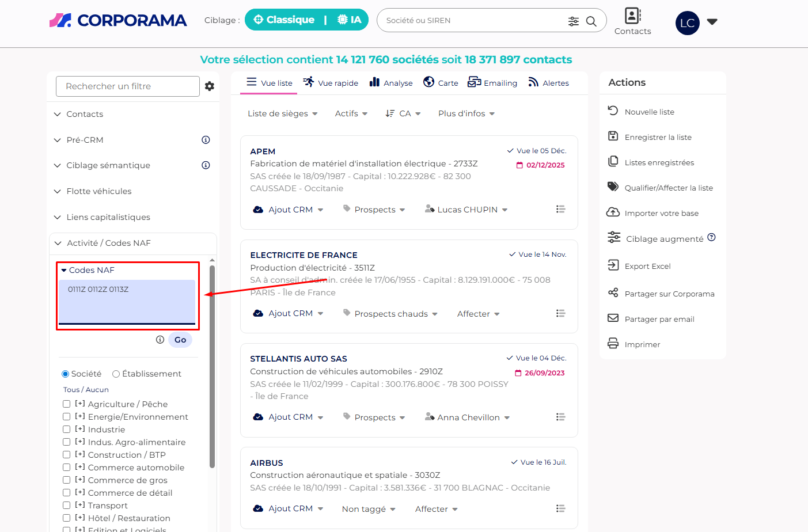Click the Rechercher un filtre field
The height and width of the screenshot is (532, 808).
pos(127,86)
